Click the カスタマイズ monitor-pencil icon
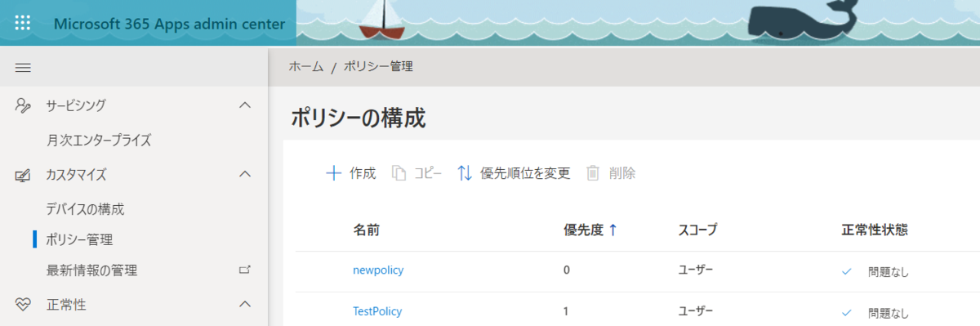 23,175
